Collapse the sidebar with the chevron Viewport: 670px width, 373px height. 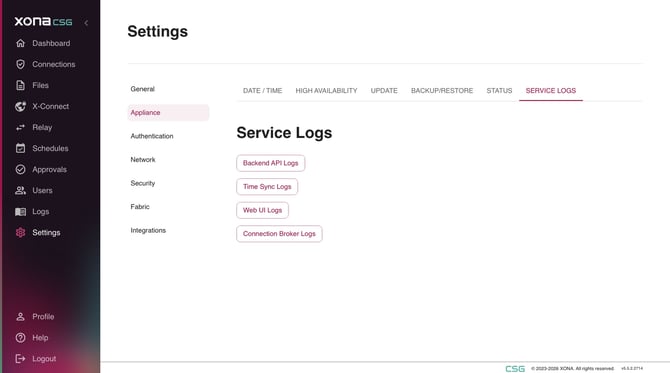click(x=86, y=23)
